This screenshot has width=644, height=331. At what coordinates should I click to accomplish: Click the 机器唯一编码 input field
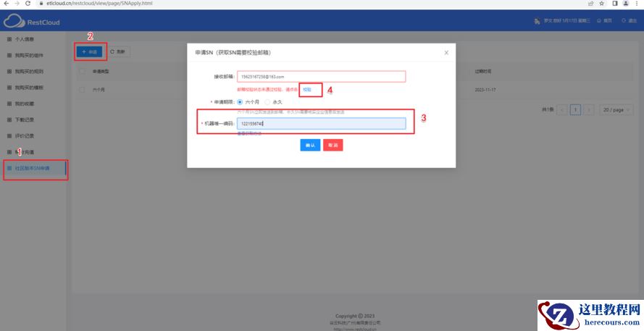coord(321,123)
